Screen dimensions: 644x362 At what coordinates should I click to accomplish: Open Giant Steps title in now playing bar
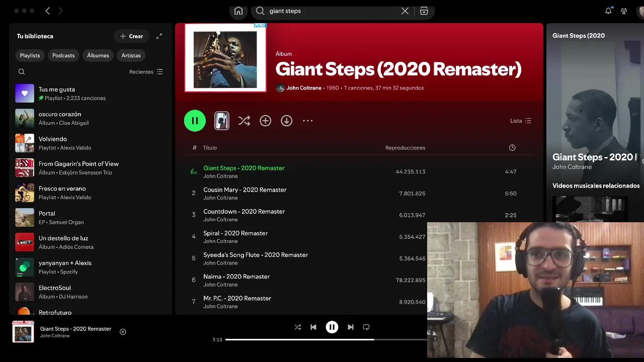tap(75, 329)
